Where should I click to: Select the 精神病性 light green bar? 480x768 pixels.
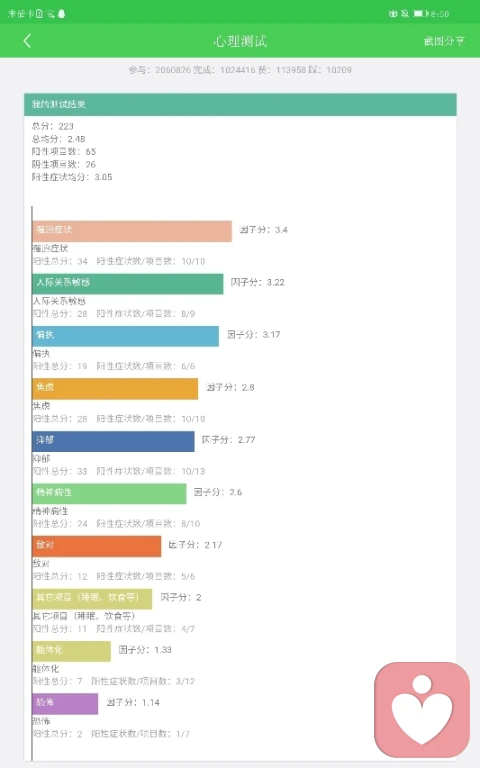pos(110,494)
